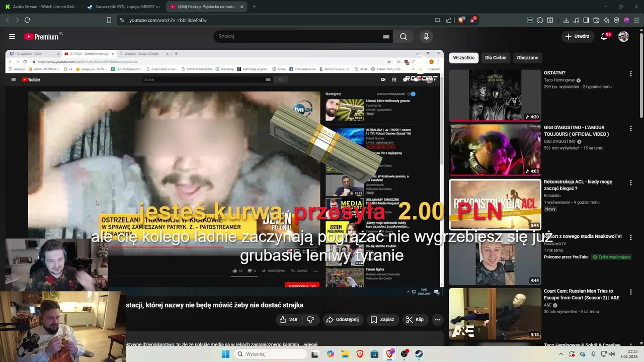Bookmark this page in the address bar

click(109, 20)
